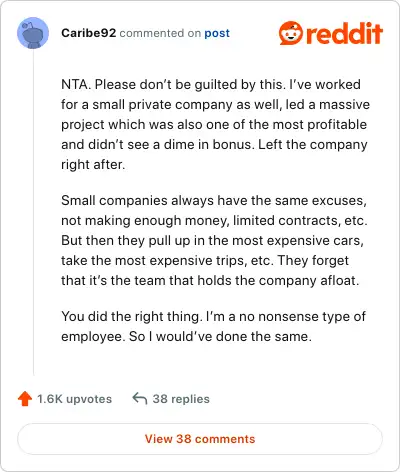Click the reply arrow icon
400x472 pixels.
click(x=140, y=398)
